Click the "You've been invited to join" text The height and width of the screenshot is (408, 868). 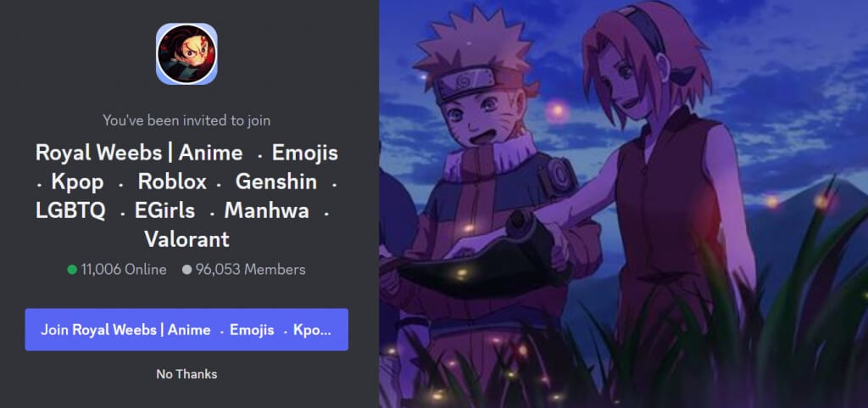(x=186, y=120)
